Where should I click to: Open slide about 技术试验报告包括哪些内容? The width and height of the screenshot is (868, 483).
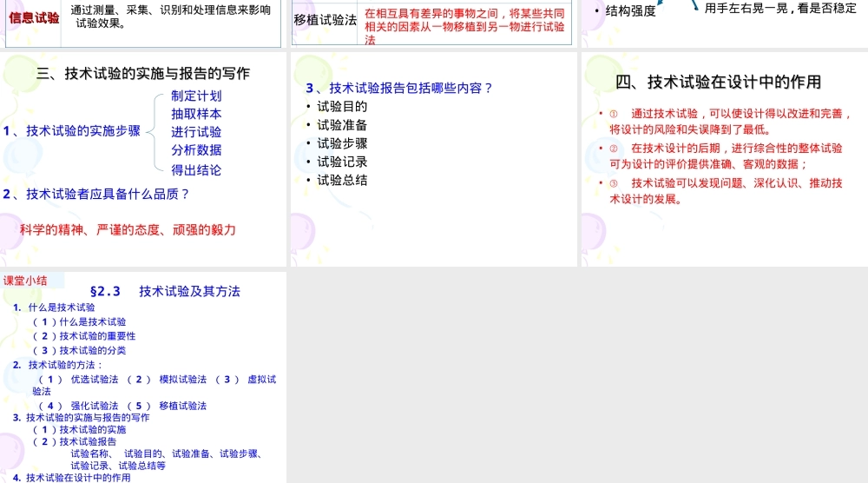click(x=433, y=160)
